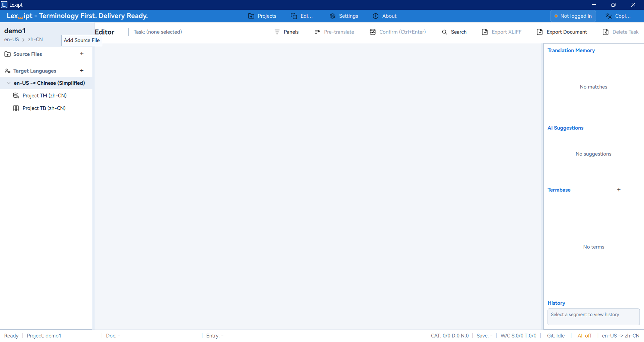Click the plus icon next to Termbase
Screen dimensions: 644x342
619,190
